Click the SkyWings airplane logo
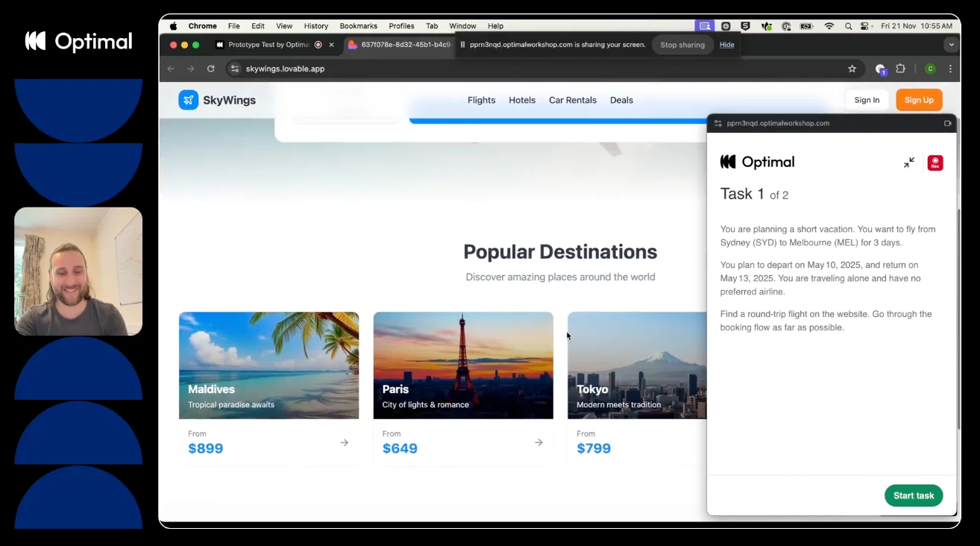This screenshot has width=980, height=546. [188, 99]
